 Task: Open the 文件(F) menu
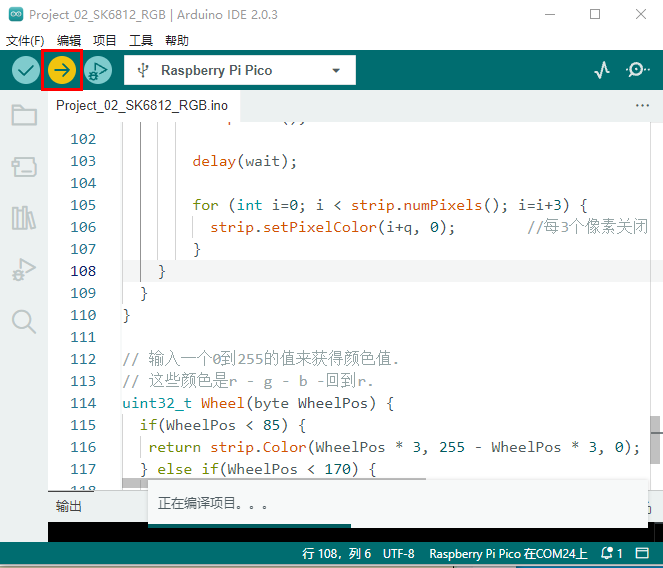25,41
